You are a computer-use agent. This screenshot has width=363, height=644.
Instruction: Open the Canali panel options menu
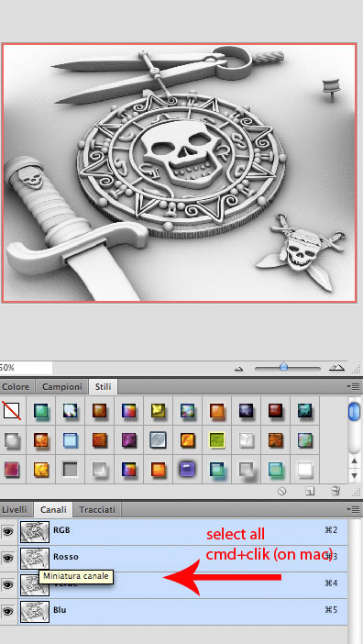(353, 510)
